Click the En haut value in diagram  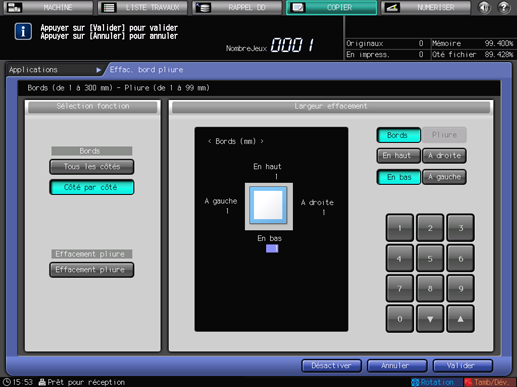point(276,177)
